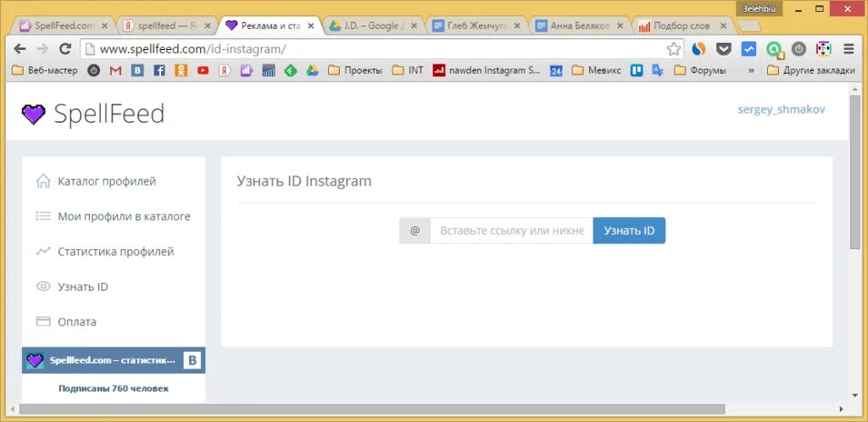Screen dimensions: 868x422
Task: Open the Google Calendar 24 bookmark
Action: click(x=556, y=71)
